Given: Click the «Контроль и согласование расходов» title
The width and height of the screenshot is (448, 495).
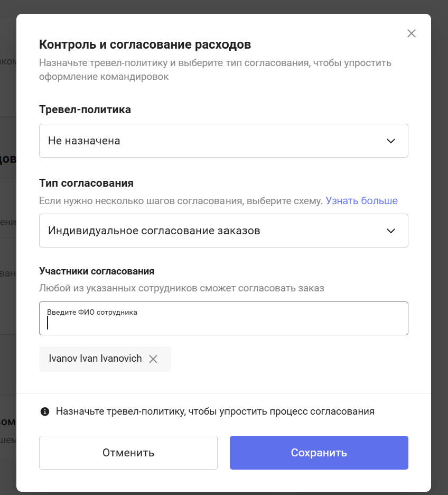Looking at the screenshot, I should pyautogui.click(x=145, y=44).
